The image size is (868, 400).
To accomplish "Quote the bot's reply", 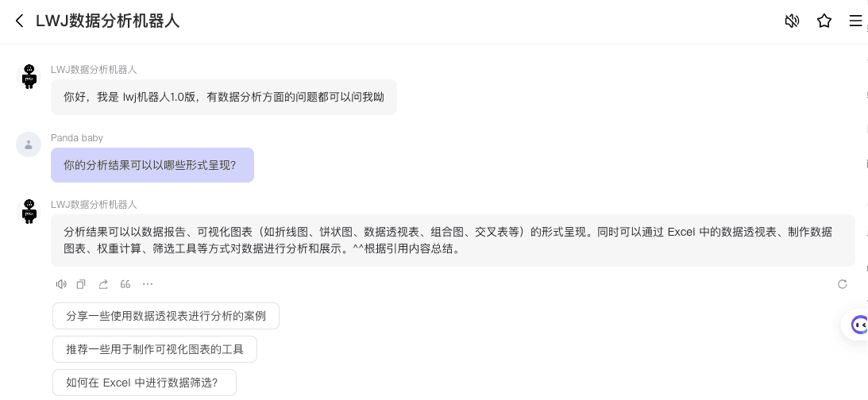I will [125, 284].
